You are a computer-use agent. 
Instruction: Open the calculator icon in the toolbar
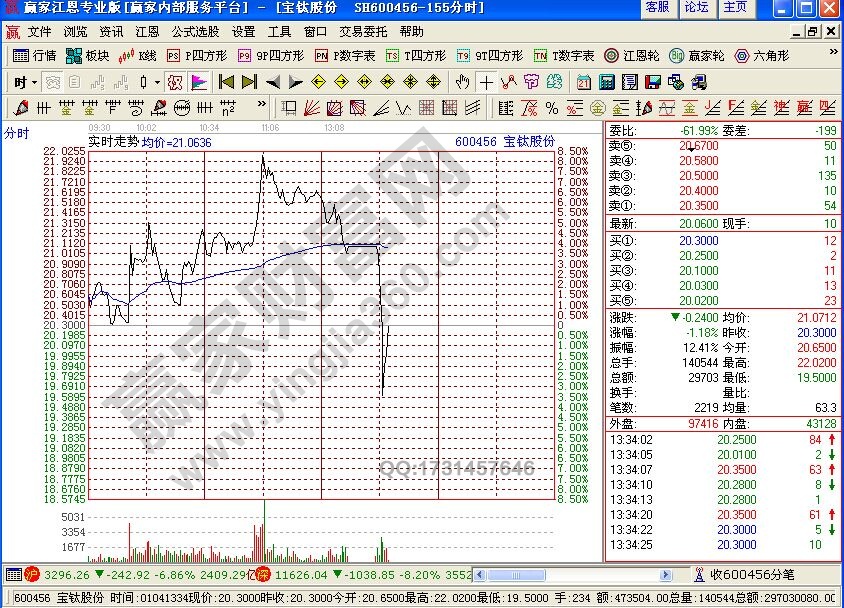606,82
